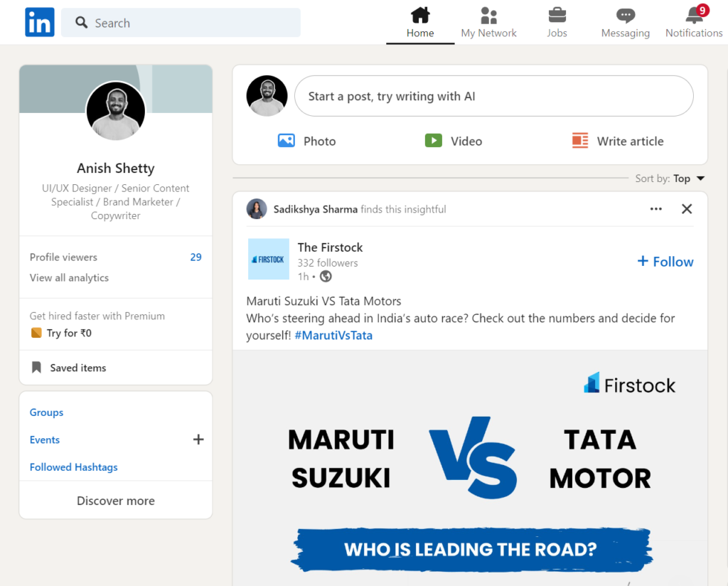Open View all analytics

click(x=69, y=277)
